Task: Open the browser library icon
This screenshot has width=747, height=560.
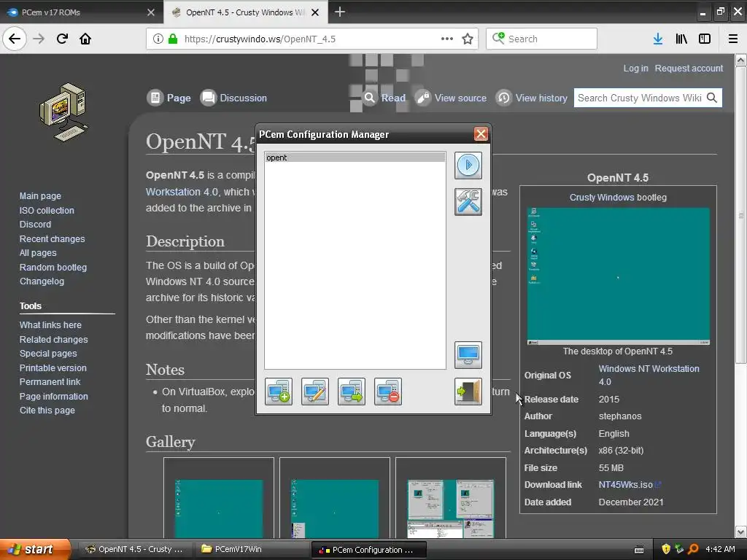Action: (681, 39)
